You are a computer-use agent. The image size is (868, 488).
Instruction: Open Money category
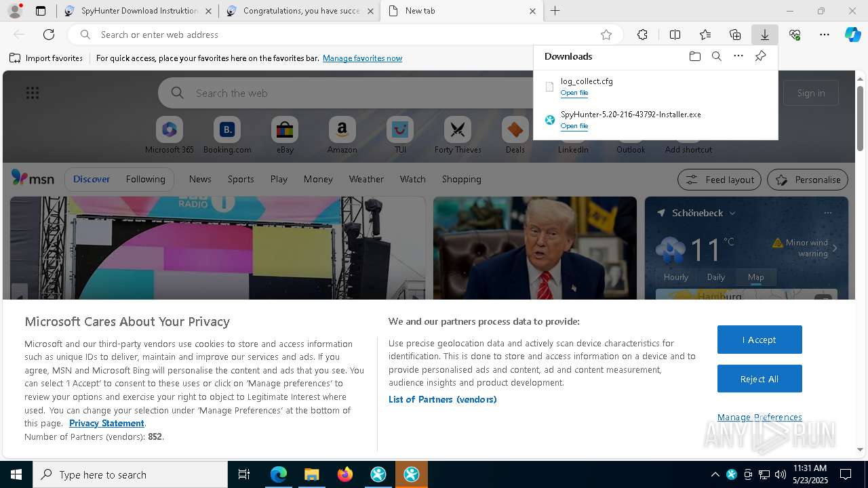[318, 179]
